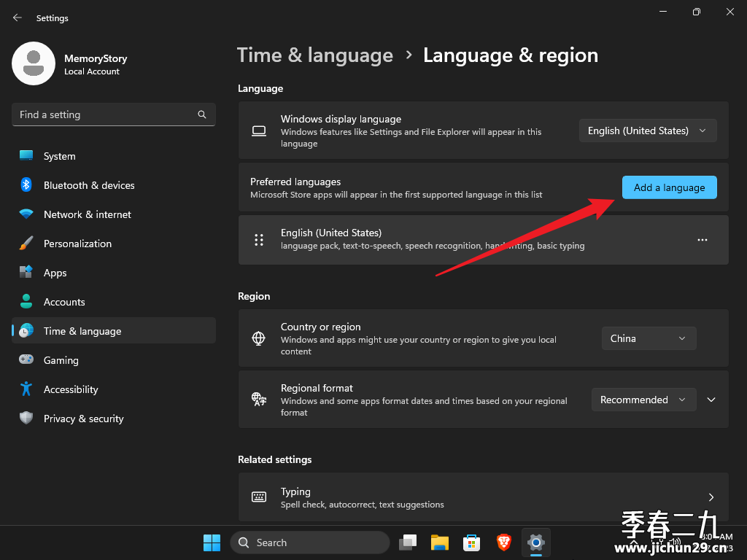
Task: Open File Explorer from the taskbar
Action: point(439,542)
